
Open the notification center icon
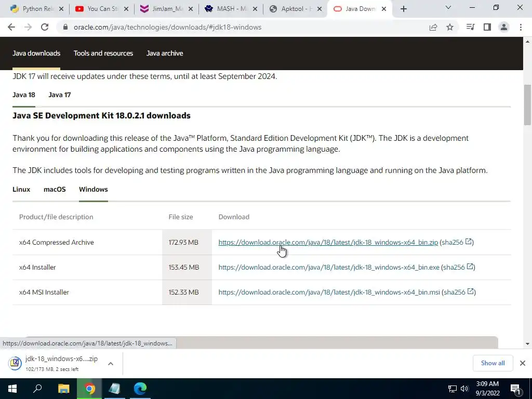pos(515,389)
